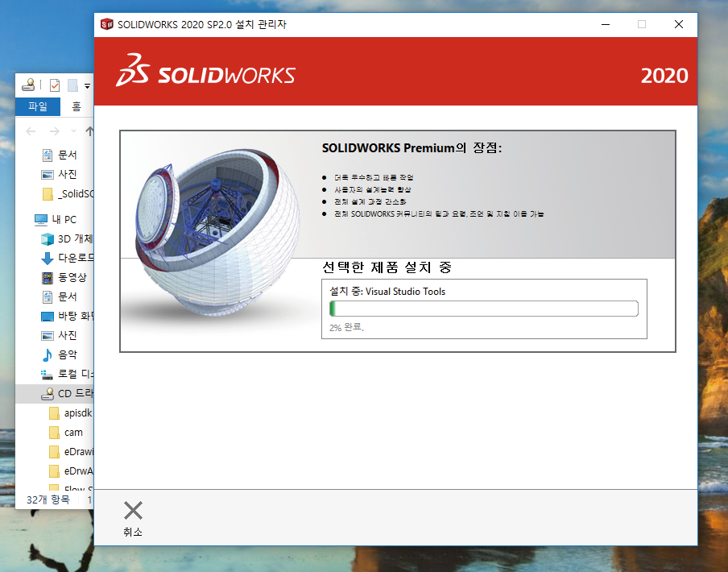This screenshot has width=728, height=572.
Task: Click the blue download arrow icon
Action: coord(48,259)
